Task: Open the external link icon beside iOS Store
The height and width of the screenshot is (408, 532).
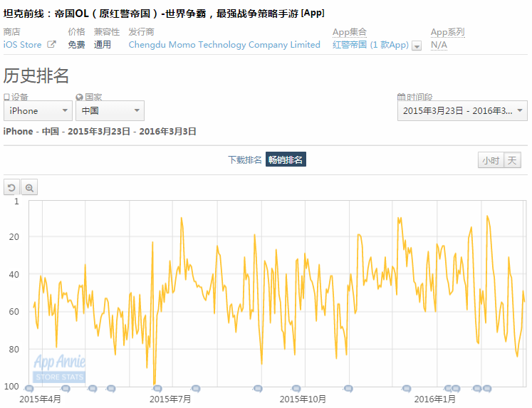Action: pyautogui.click(x=51, y=44)
